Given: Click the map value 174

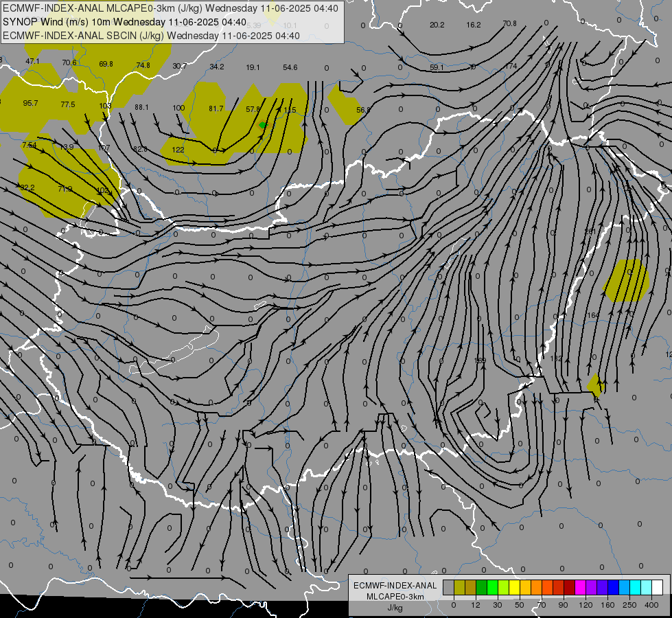Looking at the screenshot, I should point(511,66).
